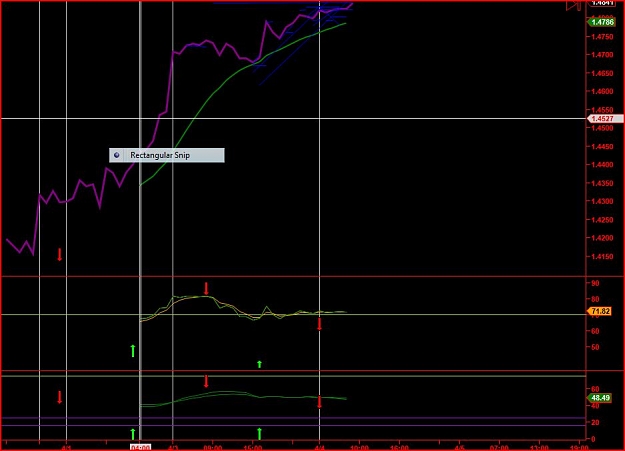
Task: Click the 1.4700 price axis label
Action: (602, 55)
